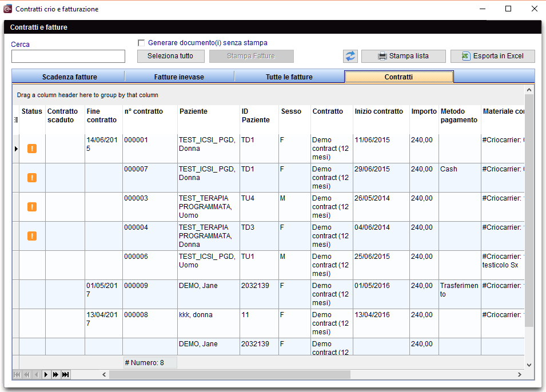Image resolution: width=546 pixels, height=392 pixels.
Task: Sort by ID Paziente column header
Action: pyautogui.click(x=259, y=120)
